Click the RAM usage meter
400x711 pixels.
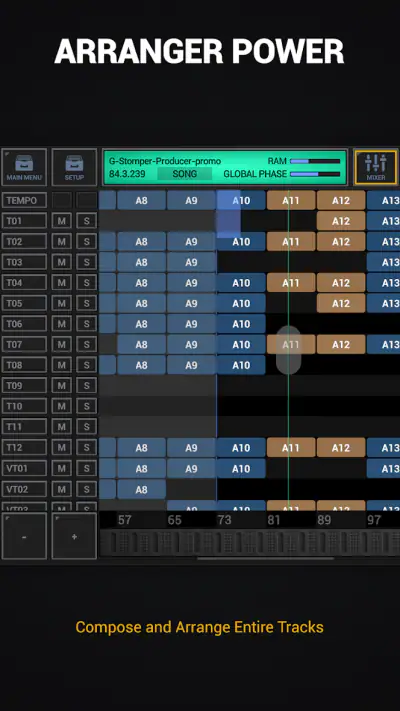pos(315,161)
